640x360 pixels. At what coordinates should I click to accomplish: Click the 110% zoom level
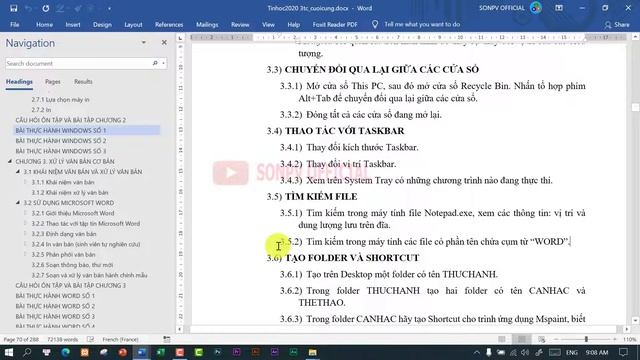pos(629,340)
